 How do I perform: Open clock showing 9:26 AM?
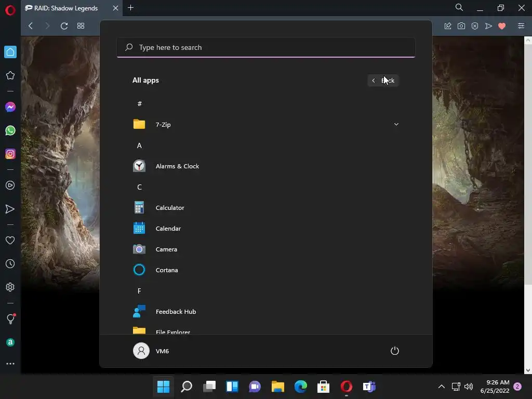pyautogui.click(x=495, y=387)
